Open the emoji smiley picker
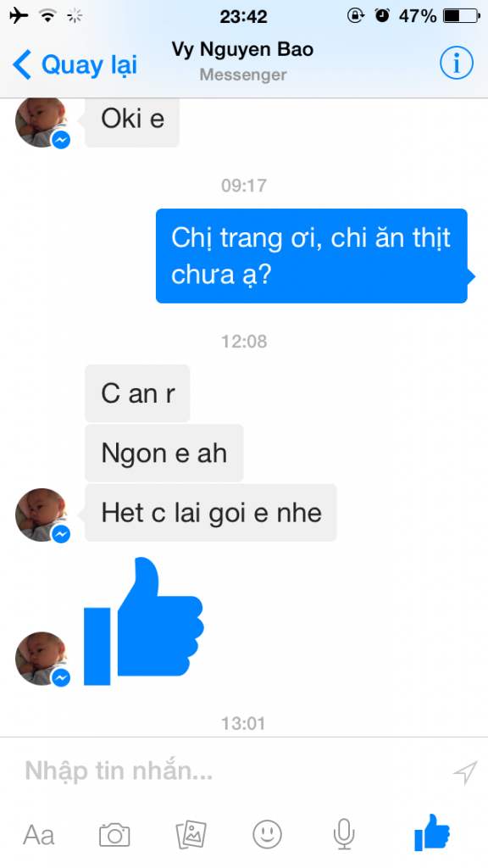The width and height of the screenshot is (488, 868). click(x=267, y=834)
